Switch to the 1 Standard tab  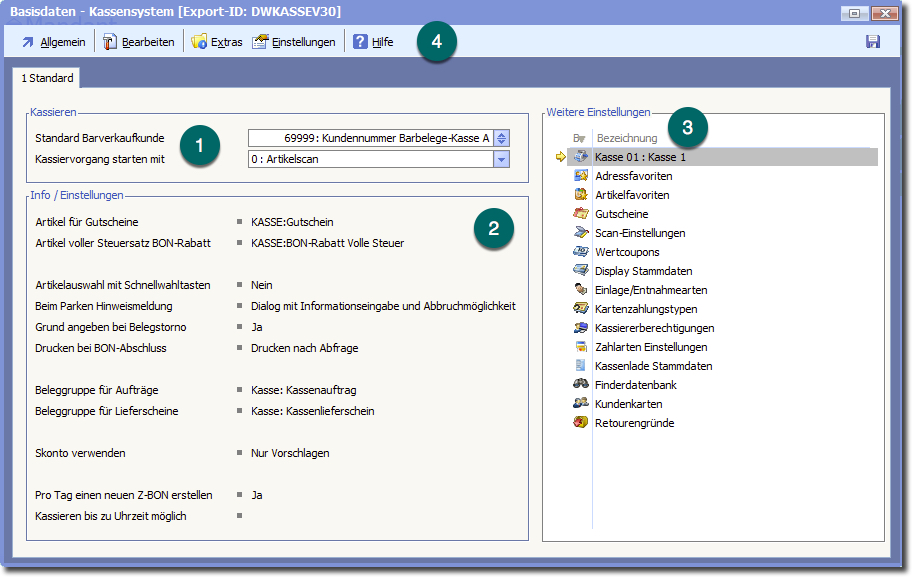[47, 78]
